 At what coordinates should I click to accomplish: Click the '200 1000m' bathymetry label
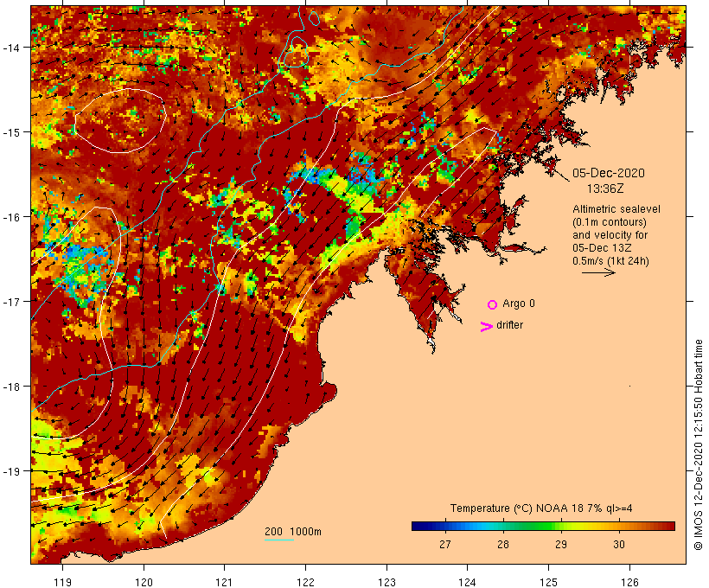293,532
